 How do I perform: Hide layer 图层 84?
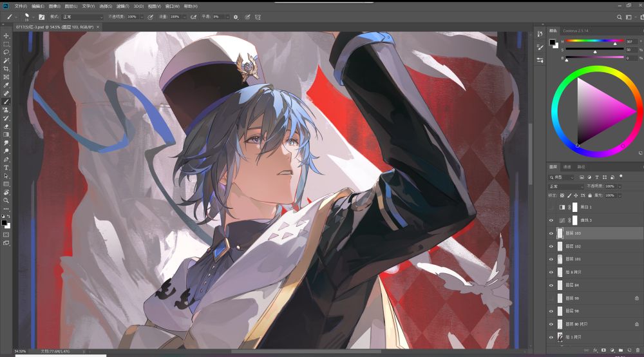click(551, 285)
